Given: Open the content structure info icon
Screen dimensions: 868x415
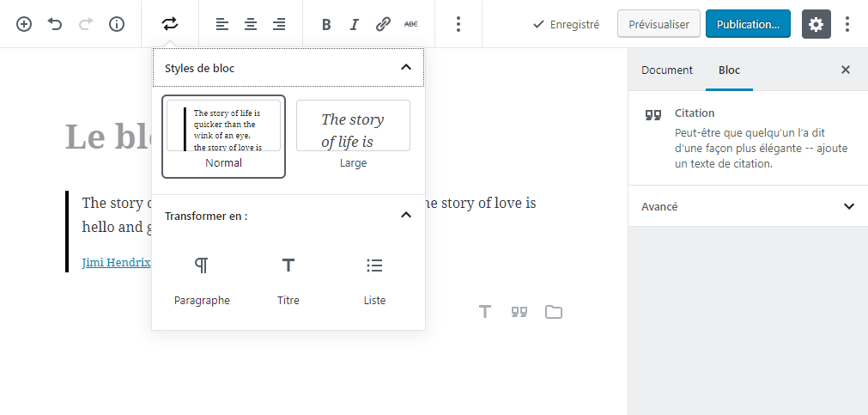Looking at the screenshot, I should pos(117,24).
